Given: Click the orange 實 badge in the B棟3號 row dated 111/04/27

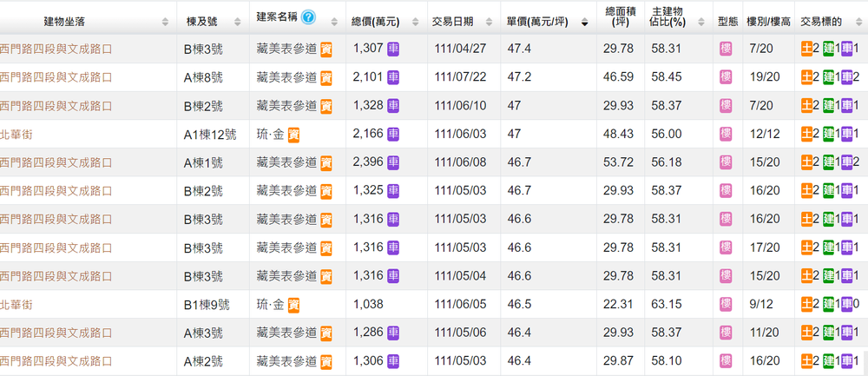Looking at the screenshot, I should [325, 49].
